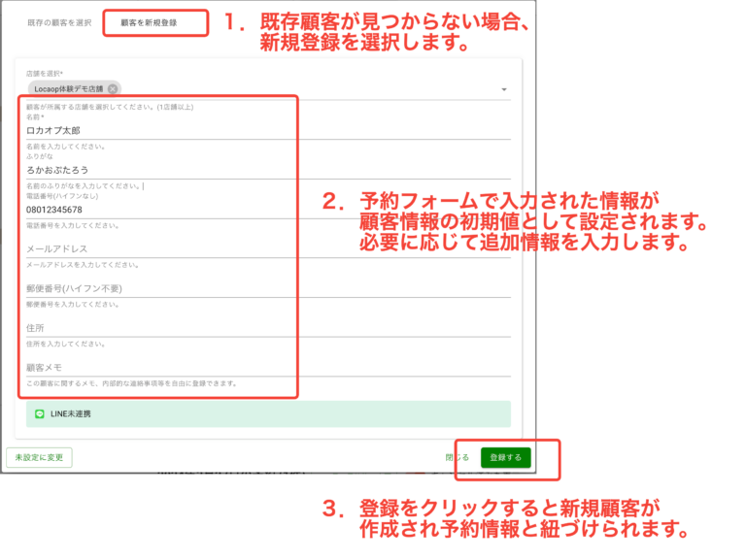Switch to the 既存の顧客を選択 tab

(59, 23)
